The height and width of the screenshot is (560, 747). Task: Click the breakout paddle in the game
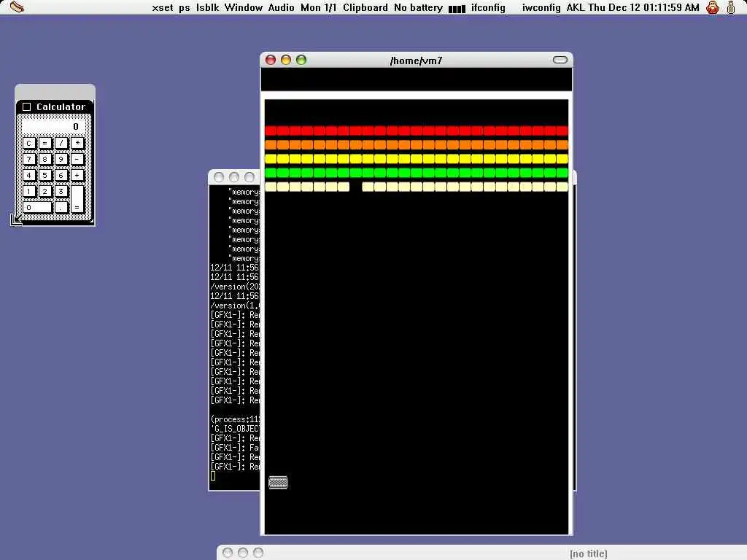tap(278, 483)
